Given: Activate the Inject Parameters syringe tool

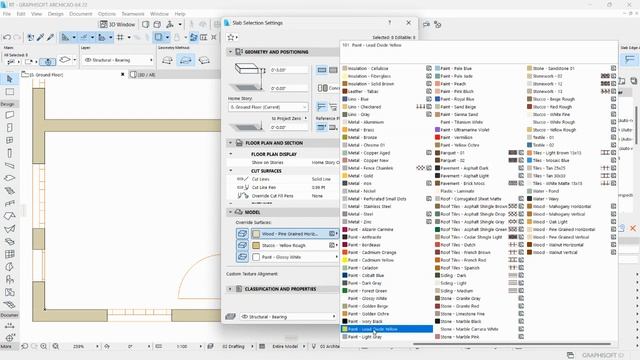Looking at the screenshot, I should point(50,38).
